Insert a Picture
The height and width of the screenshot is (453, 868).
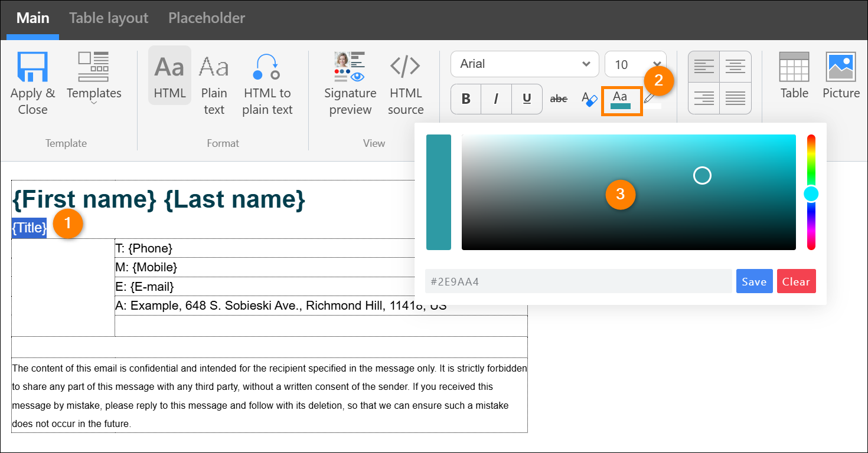(841, 76)
